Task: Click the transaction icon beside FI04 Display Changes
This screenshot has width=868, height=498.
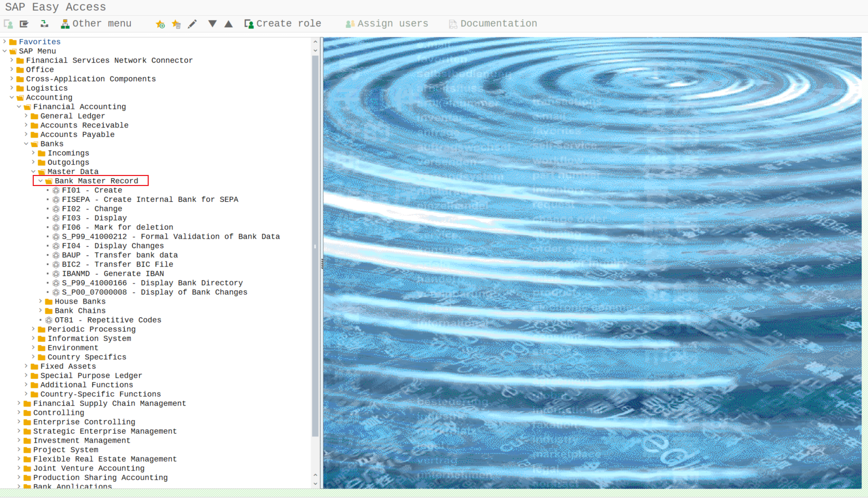Action: tap(56, 246)
